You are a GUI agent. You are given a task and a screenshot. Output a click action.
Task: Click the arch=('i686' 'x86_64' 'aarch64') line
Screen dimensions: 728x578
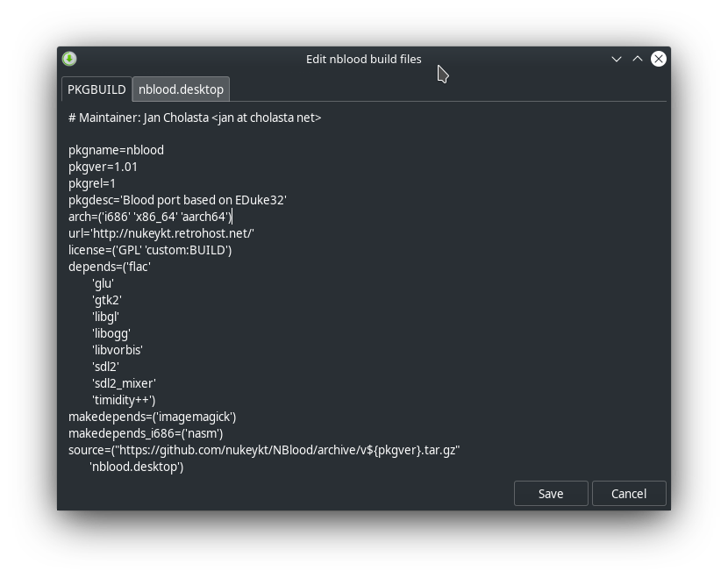click(x=150, y=217)
